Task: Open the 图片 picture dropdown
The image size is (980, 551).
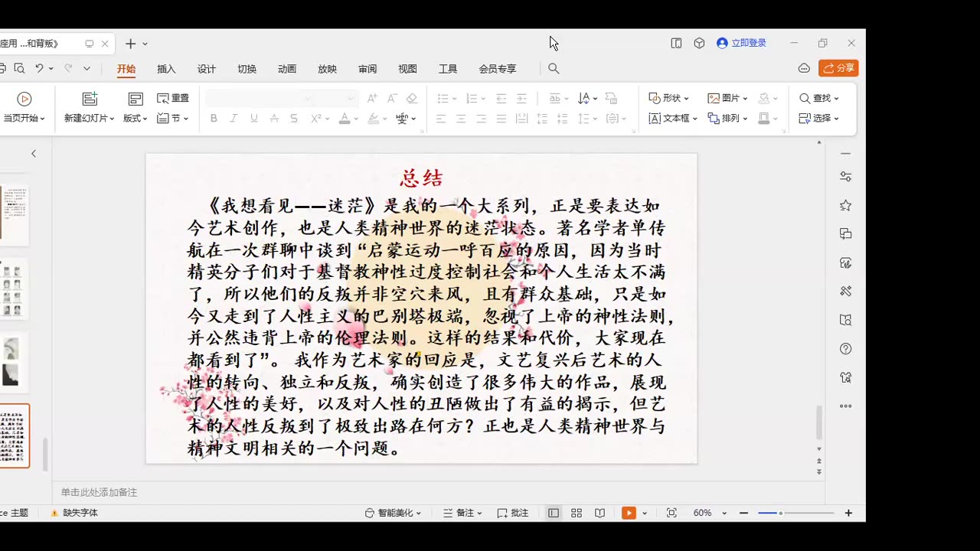Action: (727, 99)
